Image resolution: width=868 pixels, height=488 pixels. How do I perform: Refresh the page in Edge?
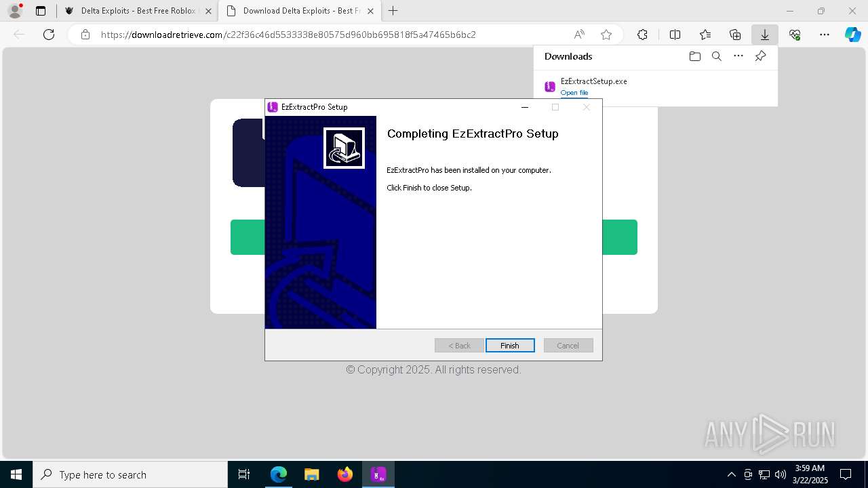(x=49, y=35)
